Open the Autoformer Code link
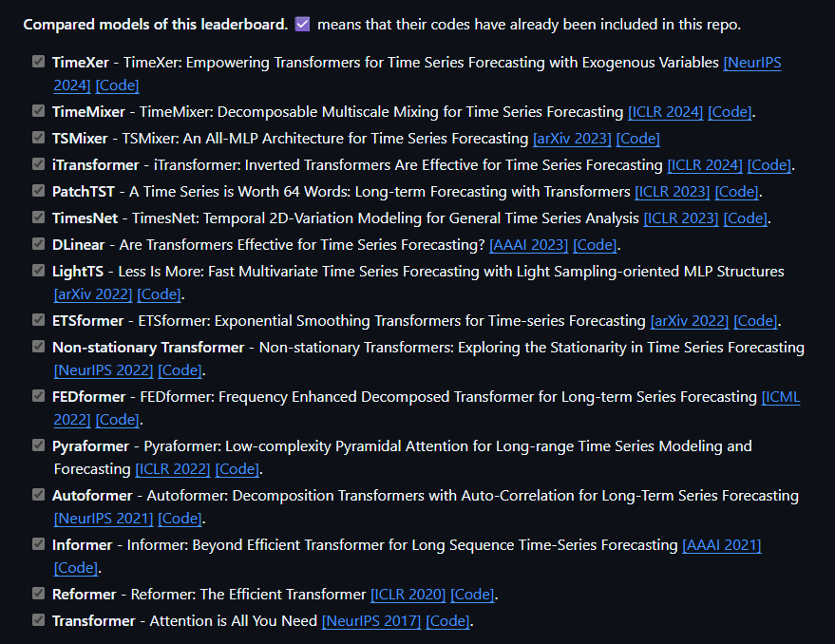The image size is (835, 644). (180, 519)
